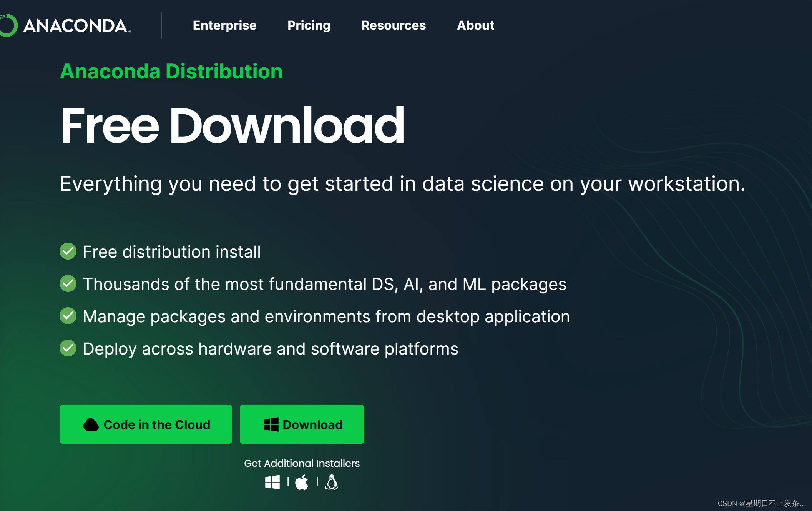Click the Free Download headline text

pos(232,126)
